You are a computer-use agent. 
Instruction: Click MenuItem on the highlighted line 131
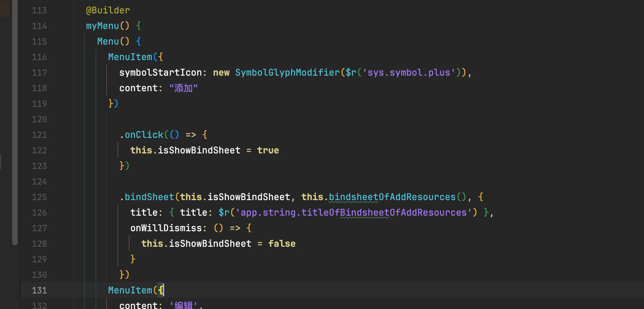point(130,291)
